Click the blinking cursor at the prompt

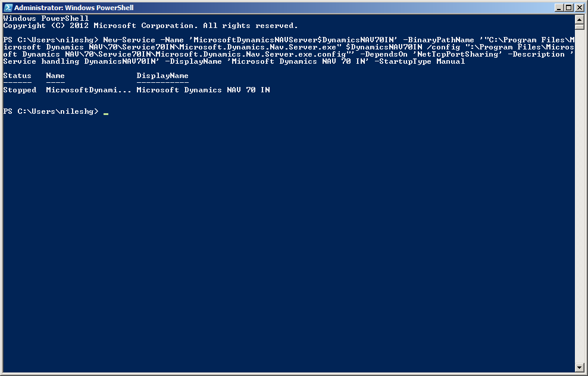(x=106, y=113)
